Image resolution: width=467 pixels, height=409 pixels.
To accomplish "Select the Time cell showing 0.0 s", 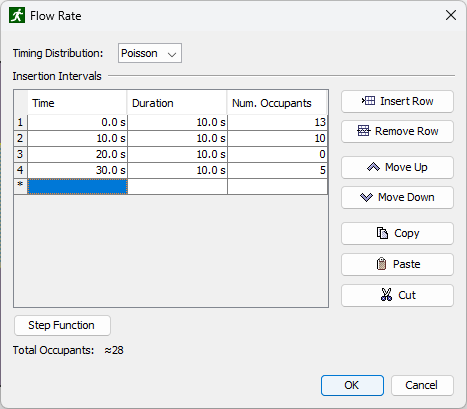I will click(77, 122).
